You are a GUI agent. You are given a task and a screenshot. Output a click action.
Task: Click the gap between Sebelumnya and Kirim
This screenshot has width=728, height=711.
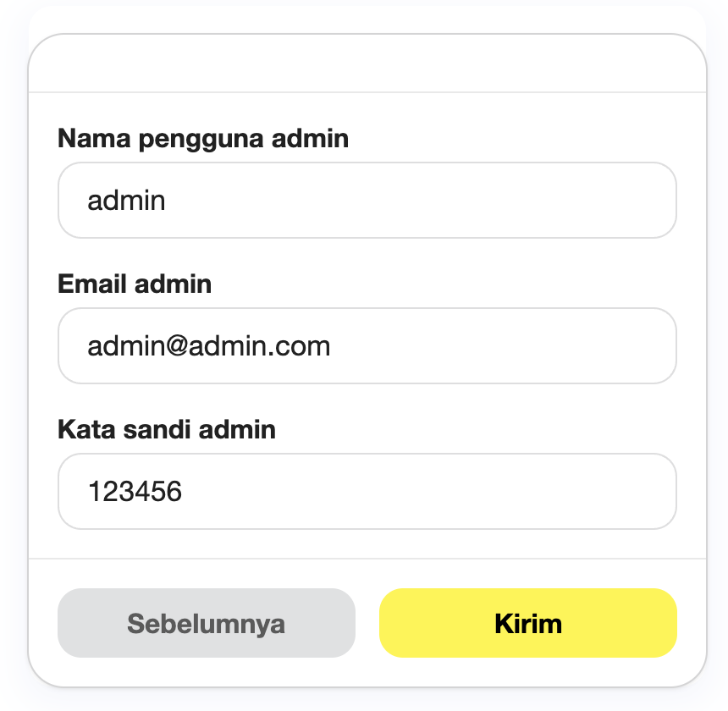[367, 623]
